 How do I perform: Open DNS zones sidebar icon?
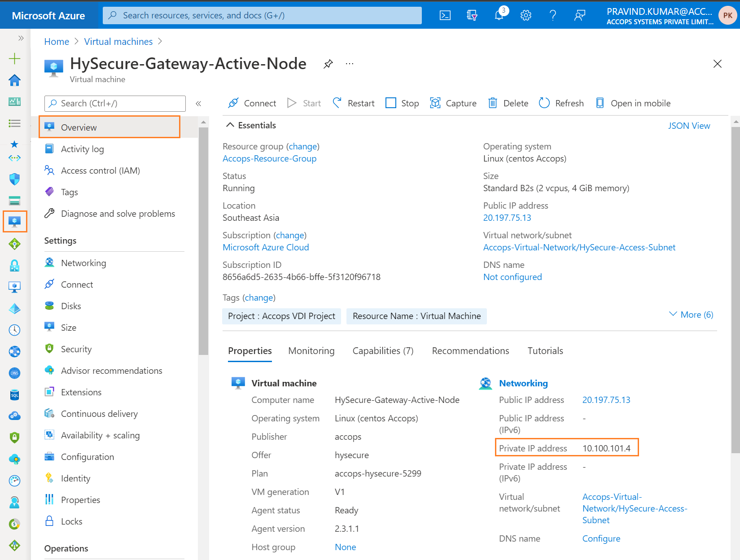(x=15, y=373)
